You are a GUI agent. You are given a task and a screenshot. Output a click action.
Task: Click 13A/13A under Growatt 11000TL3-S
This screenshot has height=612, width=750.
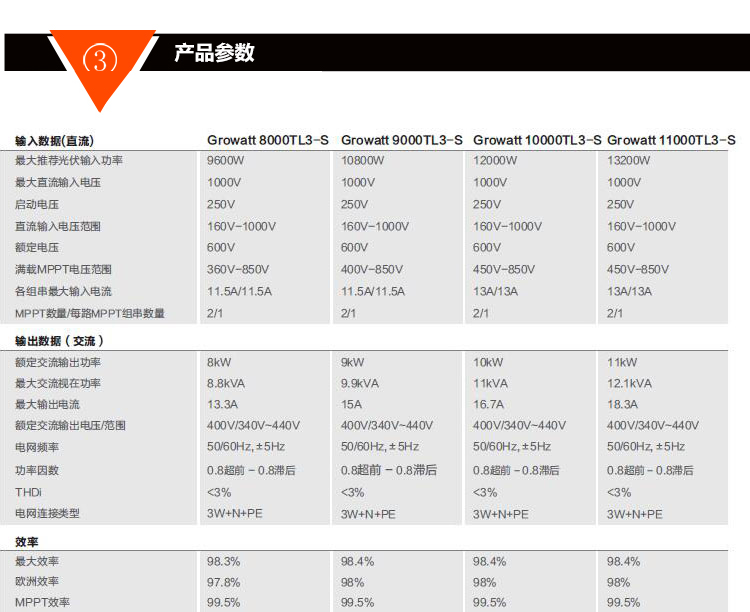click(x=629, y=291)
